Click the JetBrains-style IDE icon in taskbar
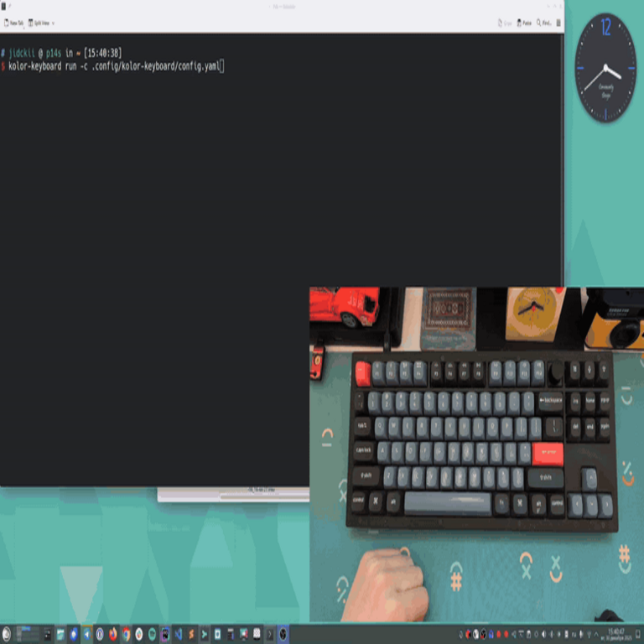This screenshot has width=644, height=644. tap(165, 635)
